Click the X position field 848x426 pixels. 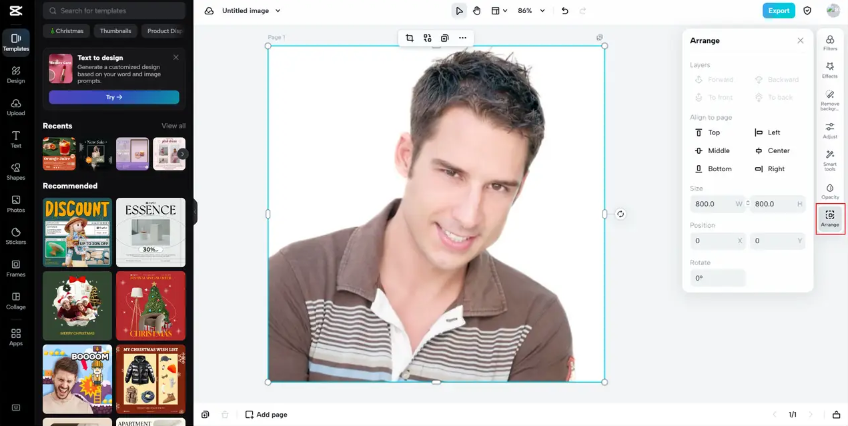pos(718,241)
